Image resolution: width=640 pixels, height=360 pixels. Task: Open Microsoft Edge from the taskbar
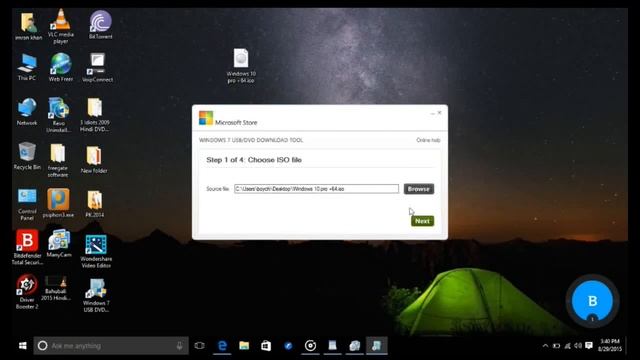coord(222,346)
